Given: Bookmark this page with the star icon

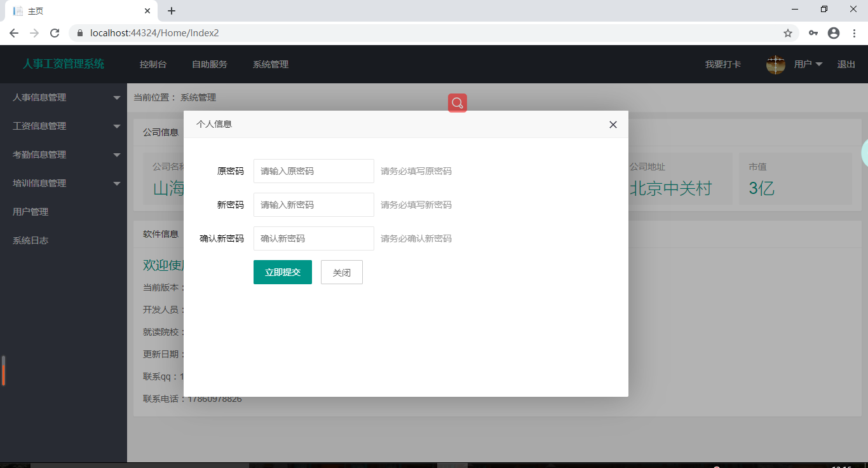Looking at the screenshot, I should (x=788, y=33).
